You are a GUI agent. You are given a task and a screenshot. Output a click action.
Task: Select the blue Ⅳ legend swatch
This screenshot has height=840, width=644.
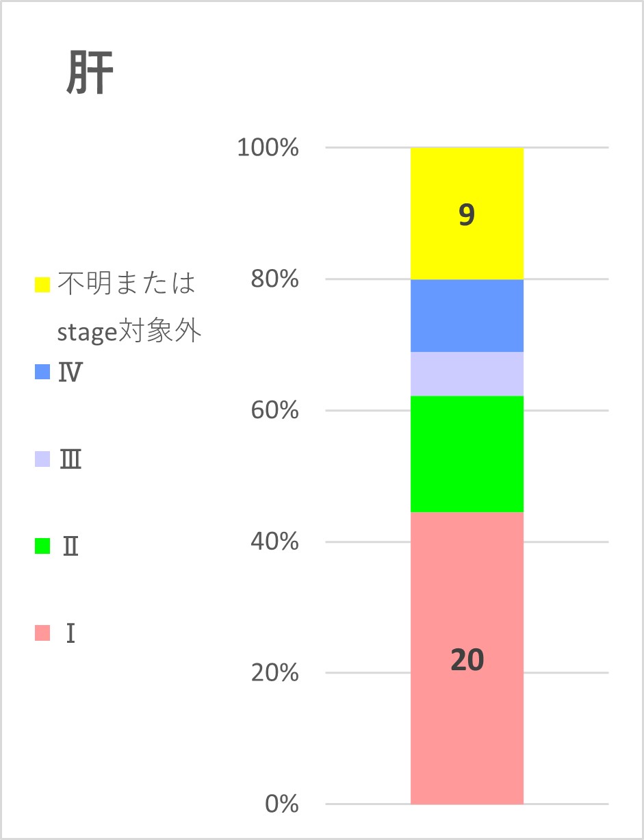[42, 372]
